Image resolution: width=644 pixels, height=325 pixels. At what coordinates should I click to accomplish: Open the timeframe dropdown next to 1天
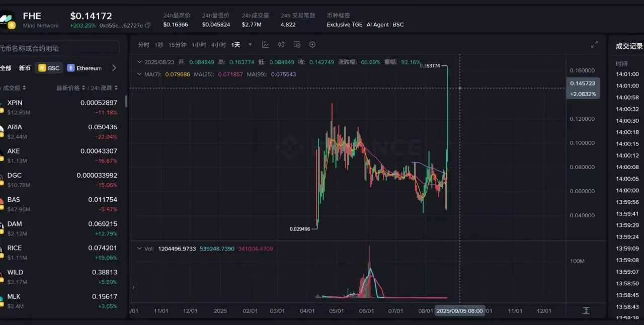[x=250, y=45]
